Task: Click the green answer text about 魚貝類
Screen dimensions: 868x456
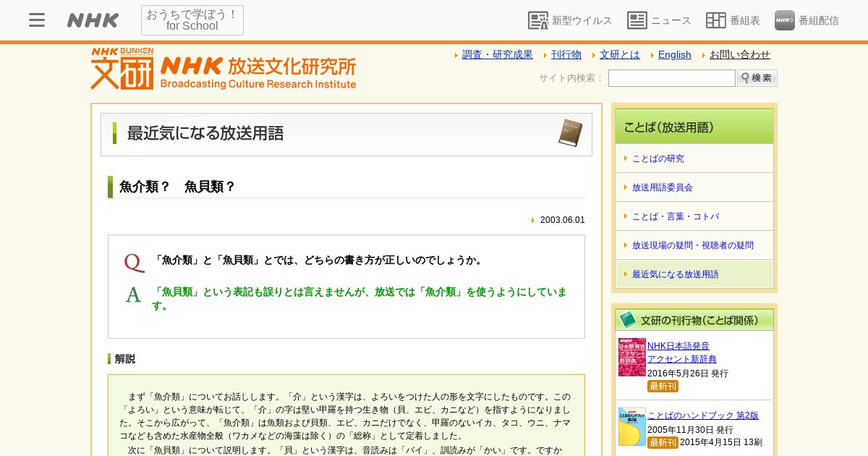Action: [359, 299]
